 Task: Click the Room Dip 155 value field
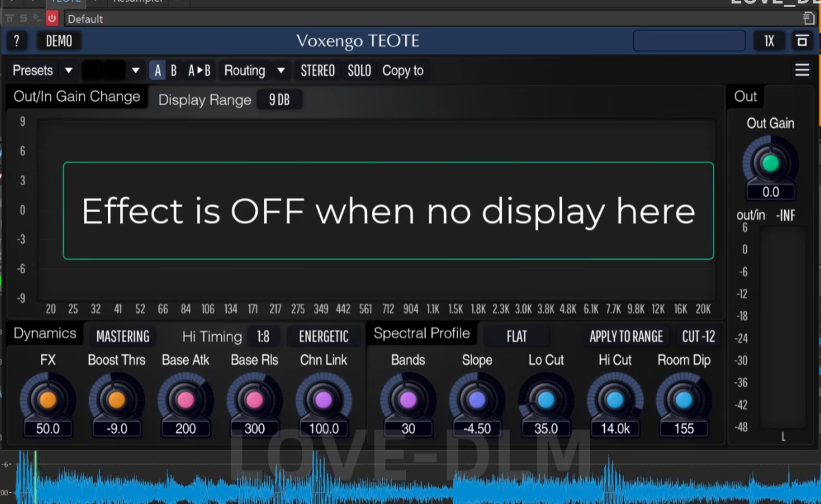684,429
